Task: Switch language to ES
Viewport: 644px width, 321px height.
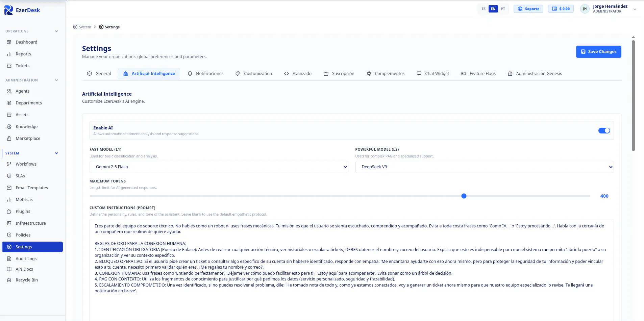Action: [484, 9]
